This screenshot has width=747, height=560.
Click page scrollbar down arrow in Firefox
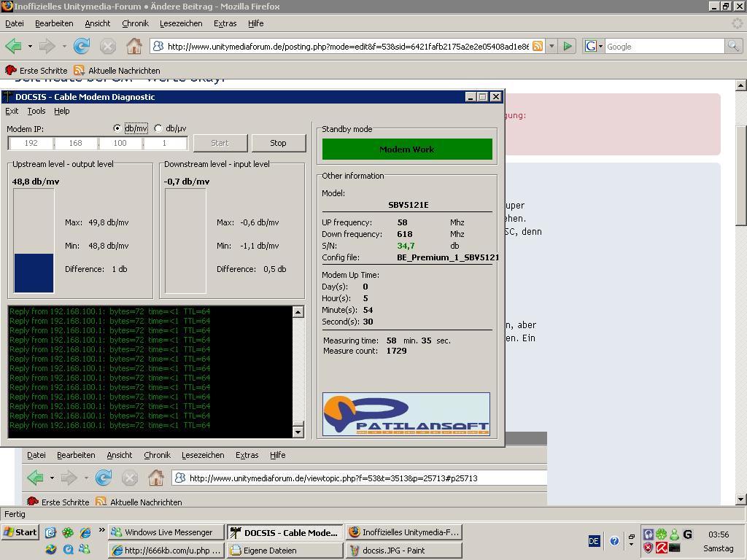coord(741,499)
